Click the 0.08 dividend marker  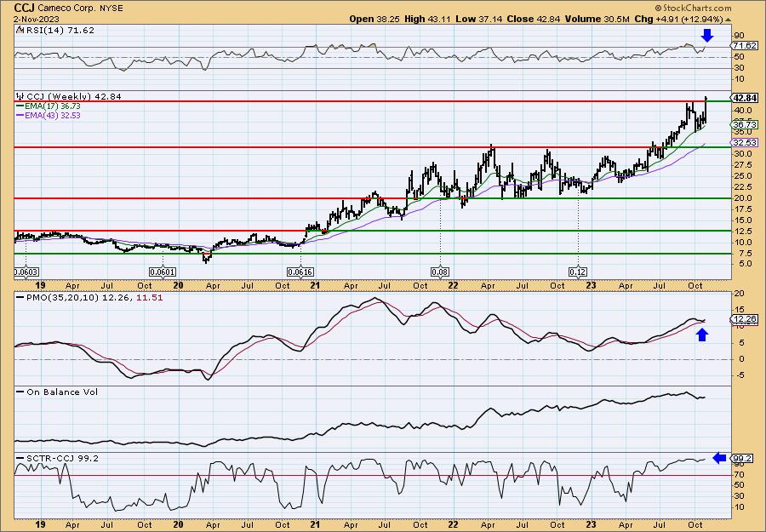439,272
